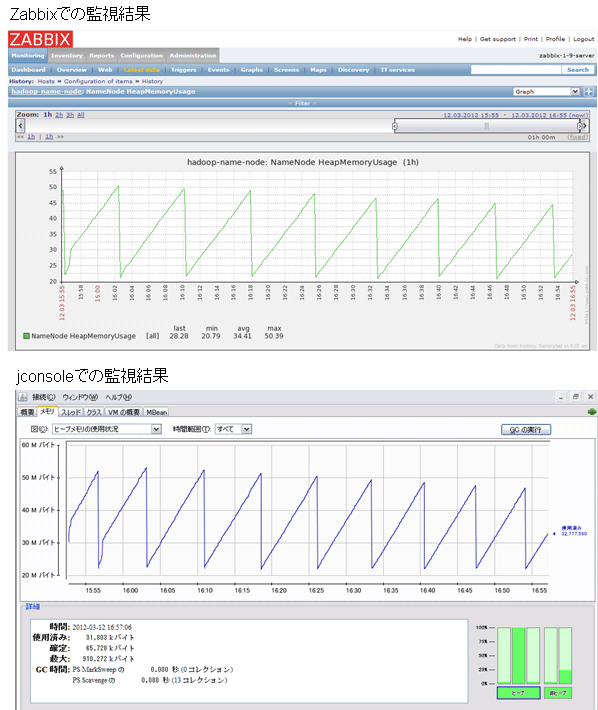The width and height of the screenshot is (598, 710).
Task: Toggle the (fixed) time period link
Action: click(x=578, y=137)
